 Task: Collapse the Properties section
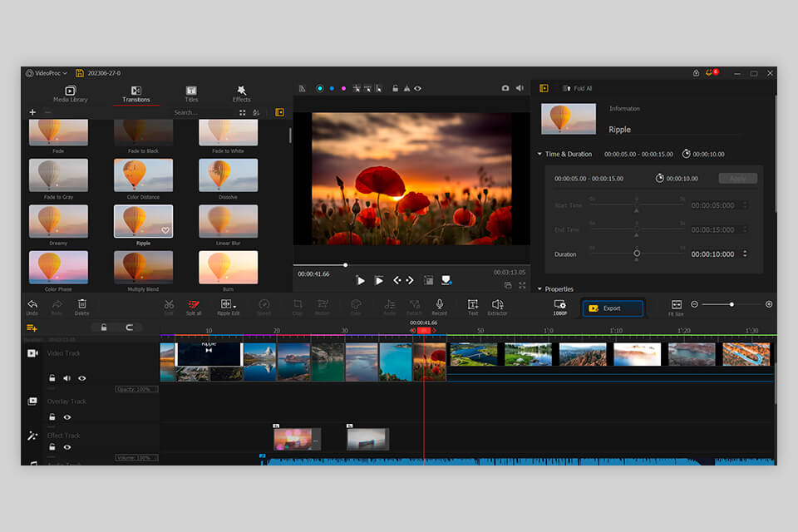pyautogui.click(x=539, y=288)
